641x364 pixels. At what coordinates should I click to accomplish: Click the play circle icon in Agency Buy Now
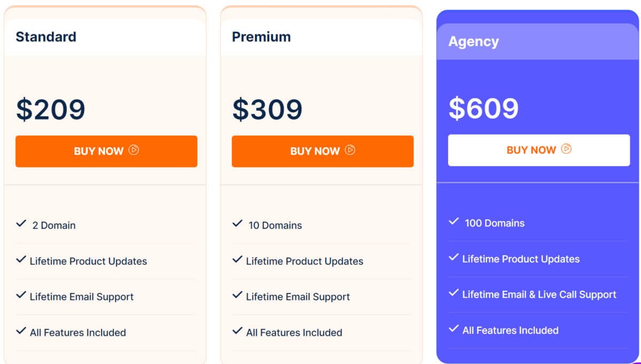coord(566,149)
